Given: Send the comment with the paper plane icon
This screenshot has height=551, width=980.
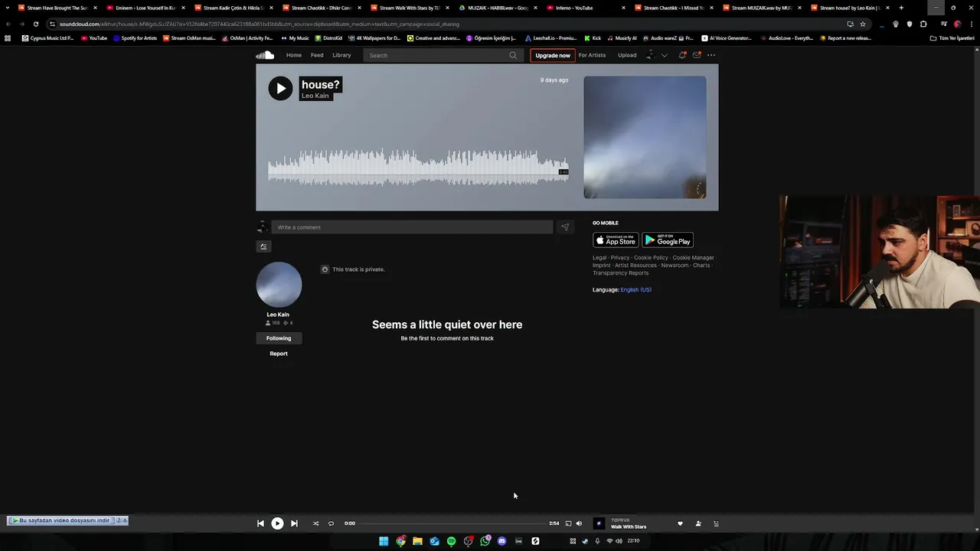Looking at the screenshot, I should tap(565, 227).
